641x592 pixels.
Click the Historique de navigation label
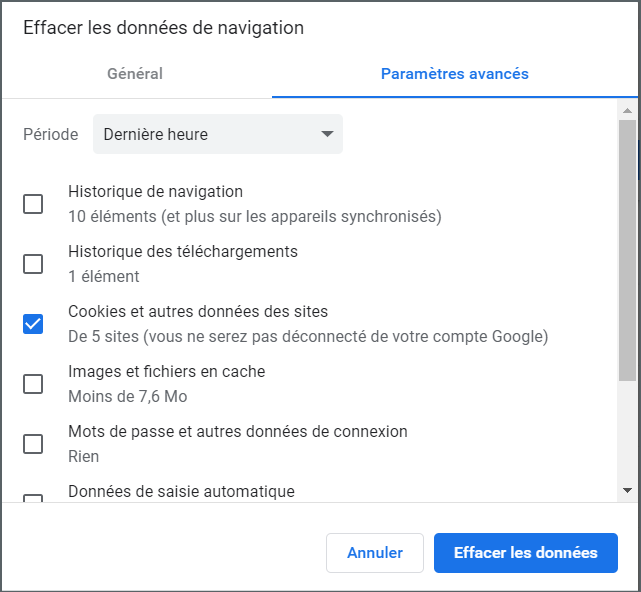[x=155, y=192]
